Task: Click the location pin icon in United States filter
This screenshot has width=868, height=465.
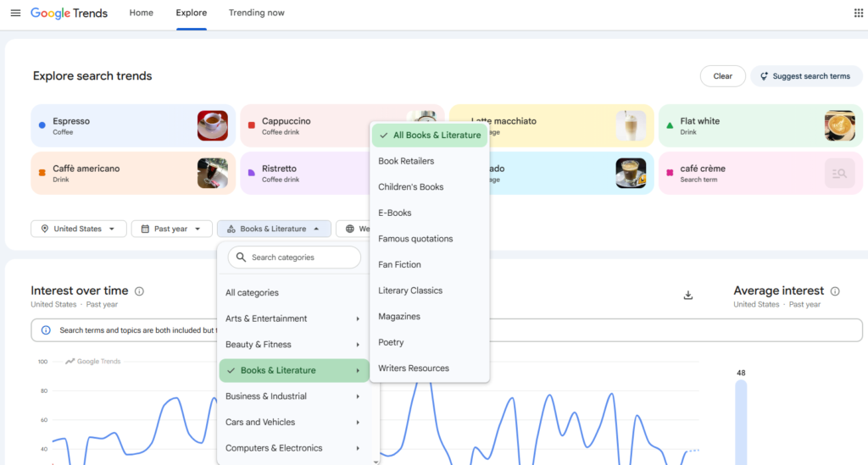Action: point(45,229)
